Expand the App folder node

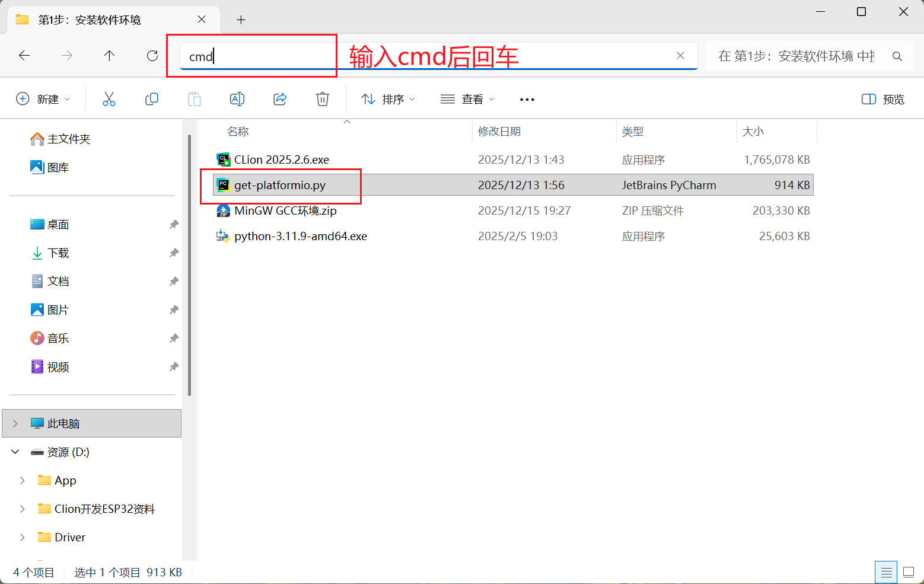pyautogui.click(x=23, y=480)
